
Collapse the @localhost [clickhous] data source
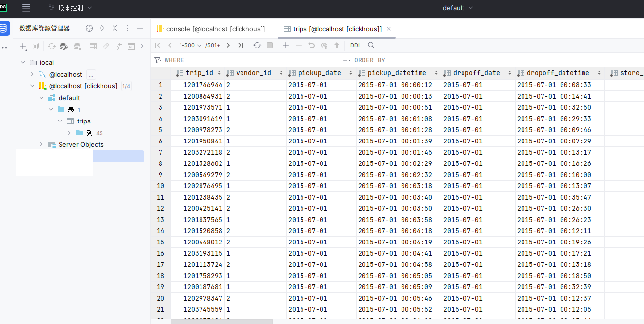click(32, 86)
